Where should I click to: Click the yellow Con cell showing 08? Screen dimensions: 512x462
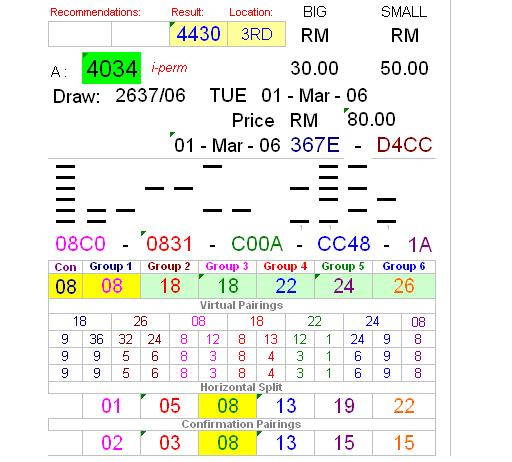coord(66,286)
